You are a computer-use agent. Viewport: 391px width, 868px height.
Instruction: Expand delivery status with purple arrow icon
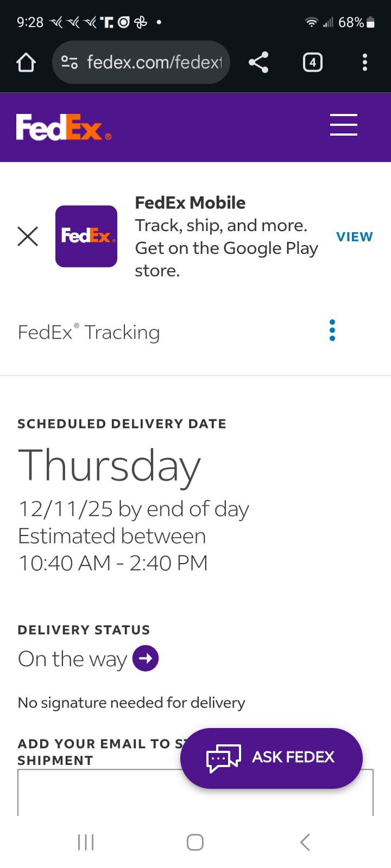click(x=146, y=659)
